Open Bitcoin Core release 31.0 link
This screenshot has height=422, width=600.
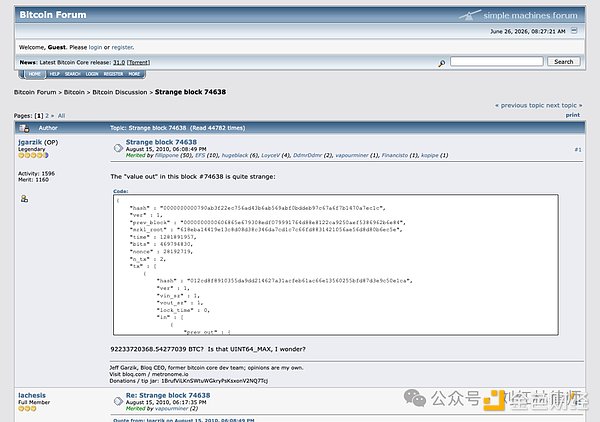tap(119, 62)
